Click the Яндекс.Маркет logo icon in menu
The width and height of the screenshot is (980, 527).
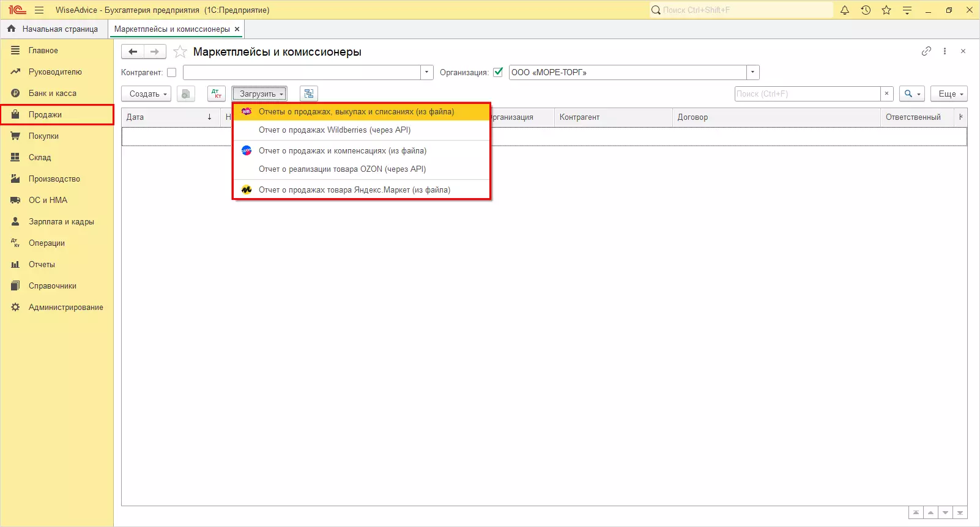point(247,190)
